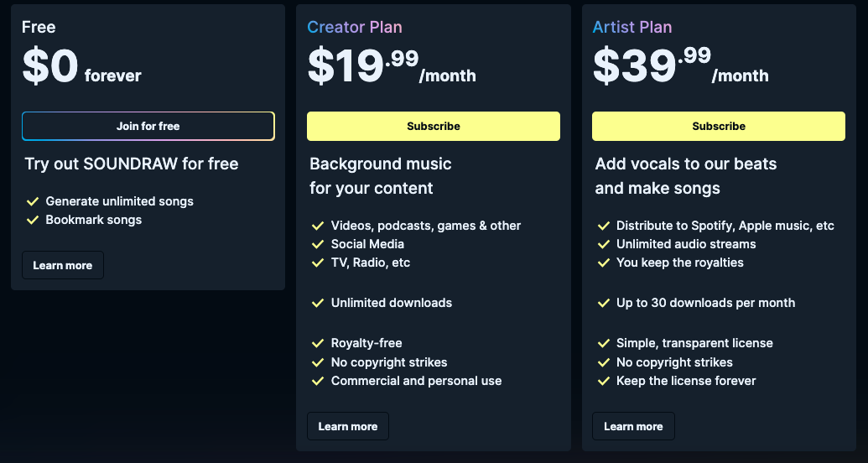Click the checkmark next to Unlimited downloads
Viewport: 868px width, 463px height.
pyautogui.click(x=318, y=303)
